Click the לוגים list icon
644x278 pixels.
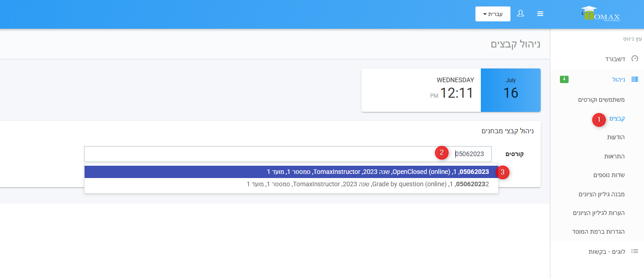634,251
